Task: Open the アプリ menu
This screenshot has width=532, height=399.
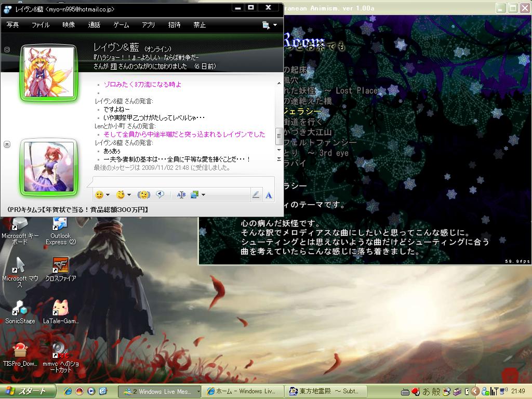Action: 148,25
